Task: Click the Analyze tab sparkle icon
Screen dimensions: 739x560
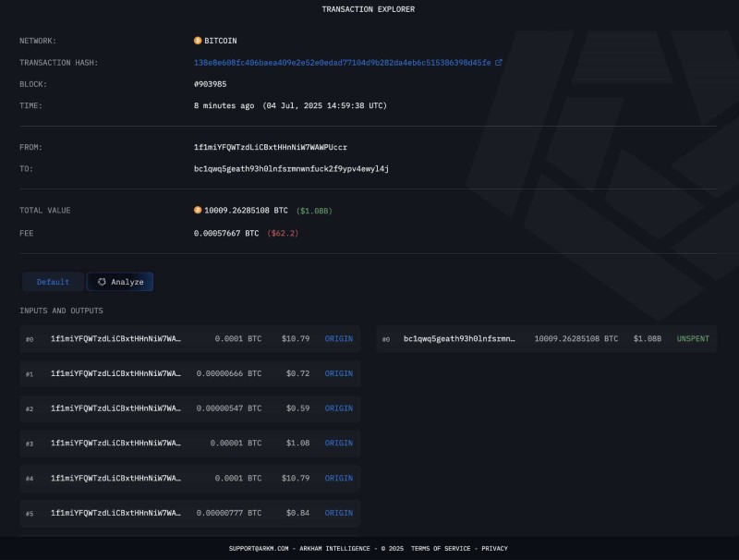Action: coord(102,282)
